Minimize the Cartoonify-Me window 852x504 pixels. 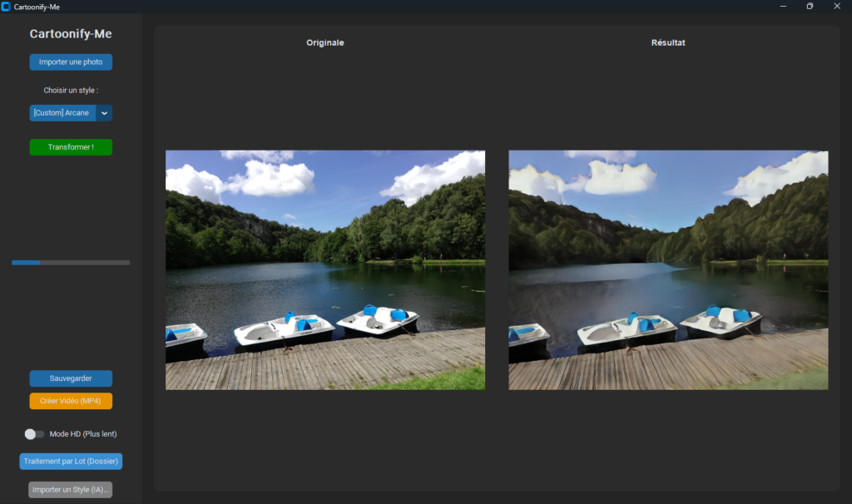[x=783, y=7]
